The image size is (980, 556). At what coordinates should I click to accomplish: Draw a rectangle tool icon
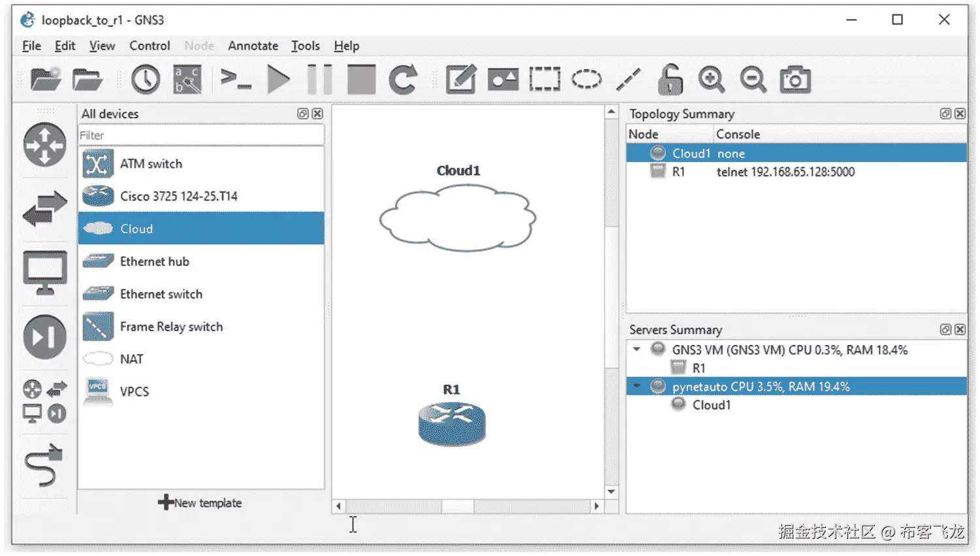pos(545,80)
